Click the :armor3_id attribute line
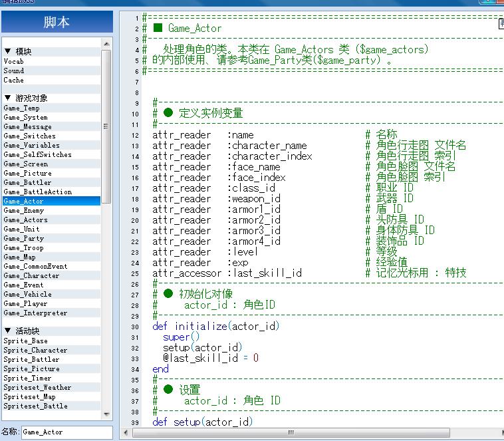This screenshot has width=504, height=441. pyautogui.click(x=216, y=231)
